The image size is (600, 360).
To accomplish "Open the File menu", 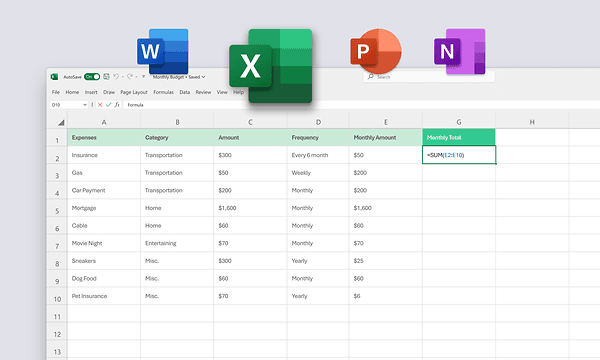I will pyautogui.click(x=56, y=92).
